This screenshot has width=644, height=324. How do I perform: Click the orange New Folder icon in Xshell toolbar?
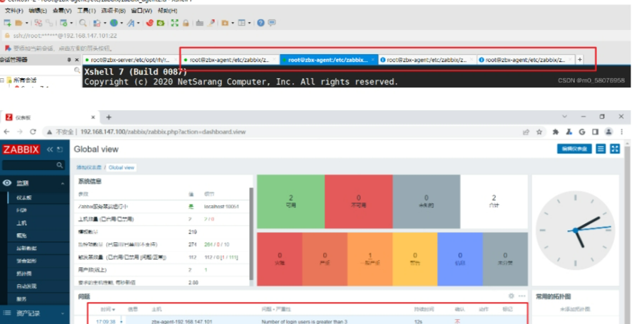225,23
